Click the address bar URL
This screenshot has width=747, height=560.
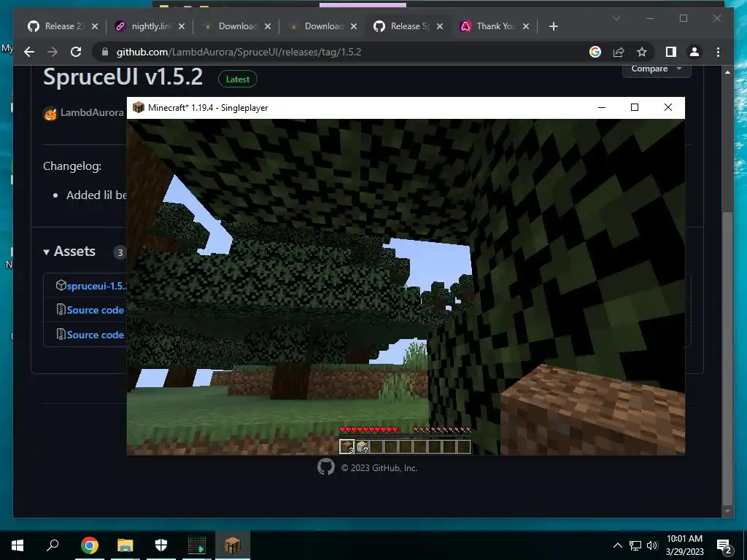pyautogui.click(x=239, y=52)
